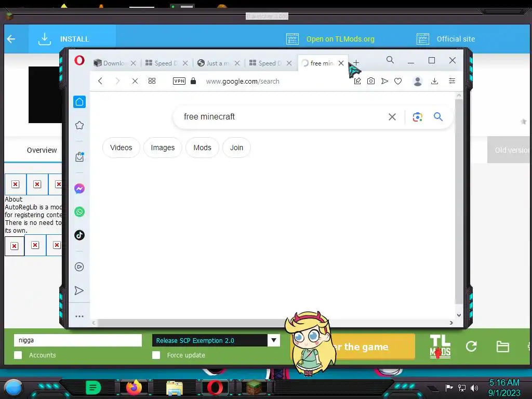Open Firefox from the taskbar
Image resolution: width=532 pixels, height=399 pixels.
(x=134, y=388)
